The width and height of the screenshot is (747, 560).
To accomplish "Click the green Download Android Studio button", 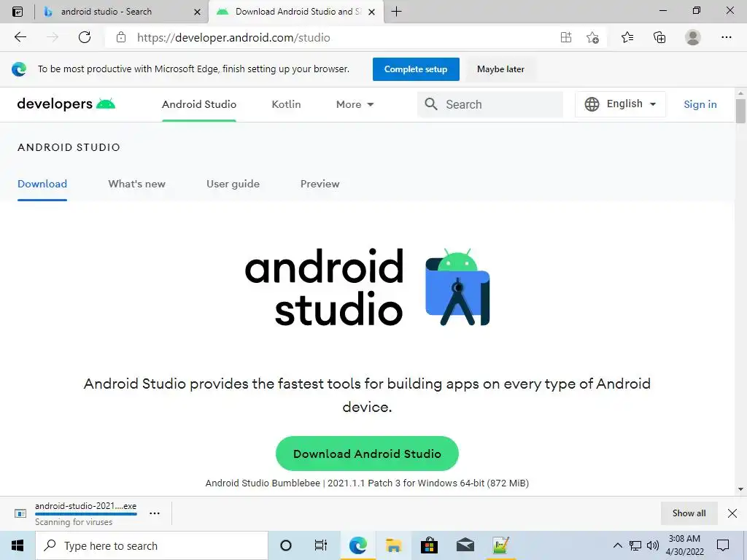I will (368, 454).
